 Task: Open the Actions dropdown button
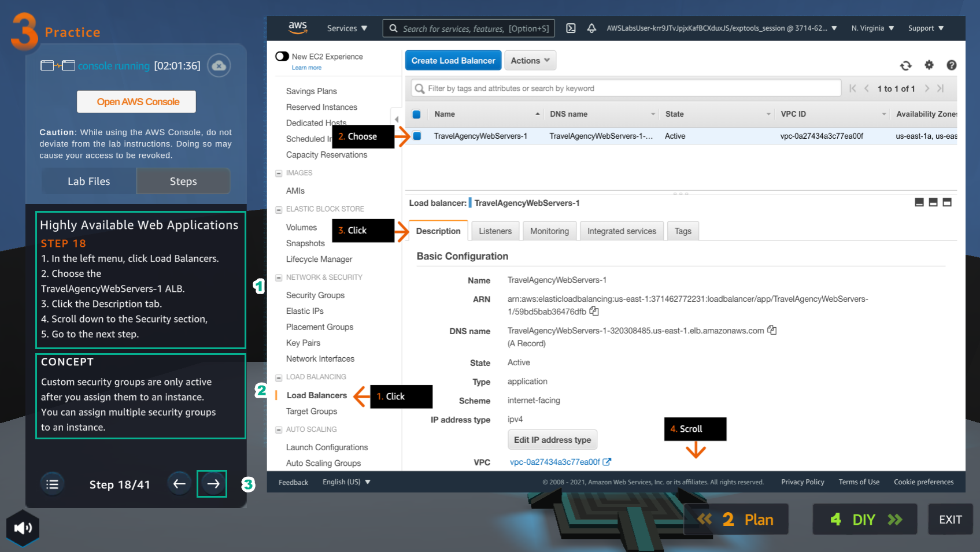pyautogui.click(x=530, y=61)
